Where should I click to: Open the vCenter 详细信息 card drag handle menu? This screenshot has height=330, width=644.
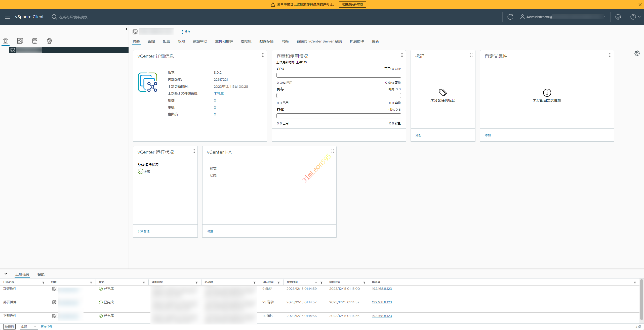[x=263, y=55]
